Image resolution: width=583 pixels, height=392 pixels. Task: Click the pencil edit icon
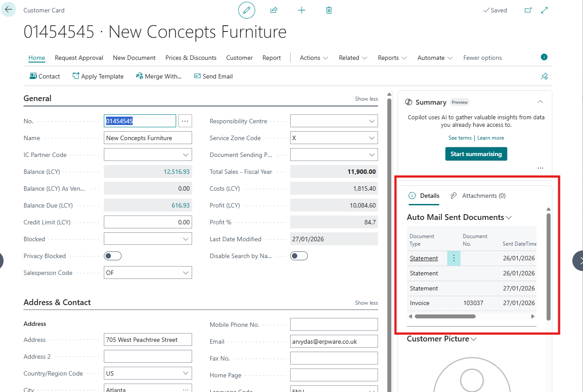[247, 10]
